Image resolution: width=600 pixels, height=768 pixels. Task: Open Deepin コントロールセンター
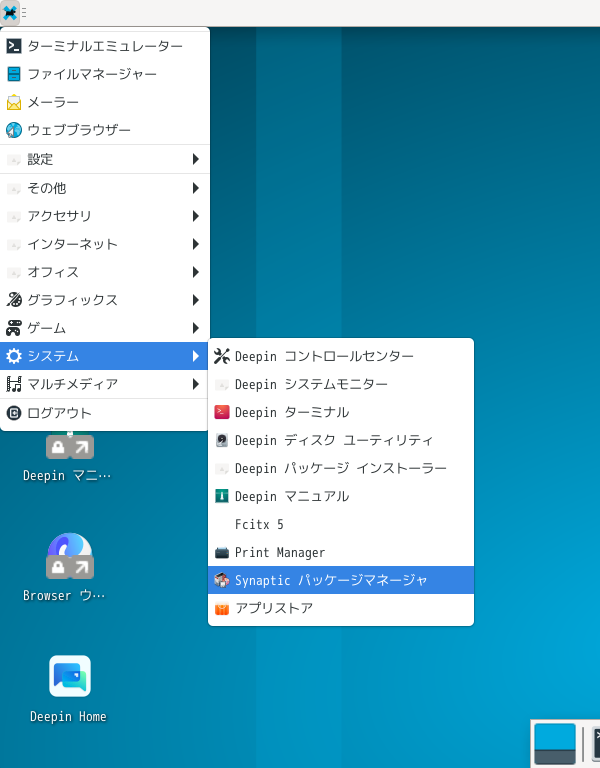pyautogui.click(x=341, y=356)
